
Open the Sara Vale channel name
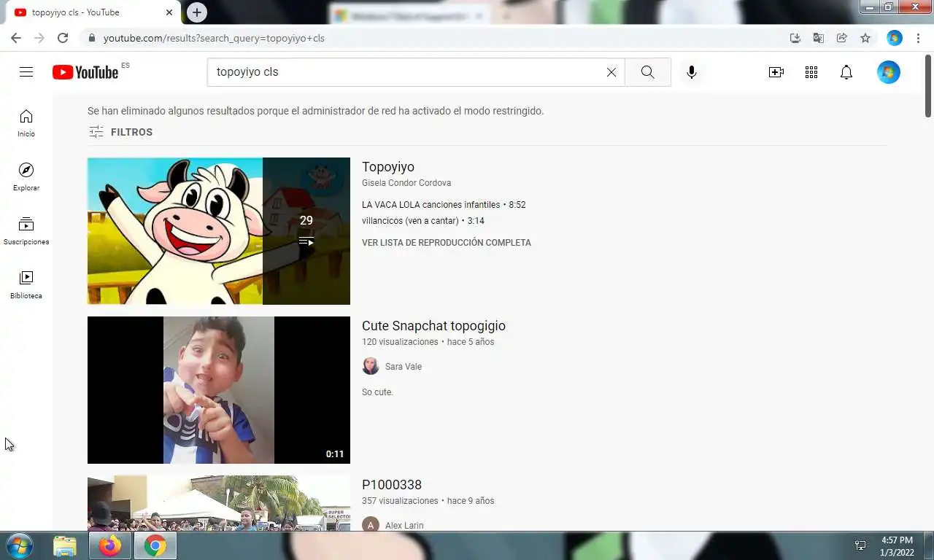[404, 367]
